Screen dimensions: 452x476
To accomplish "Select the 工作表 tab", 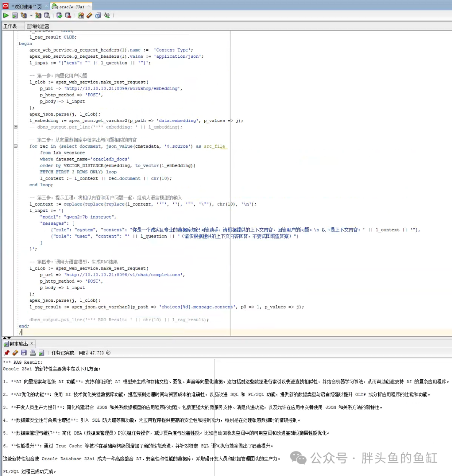I will coord(10,26).
